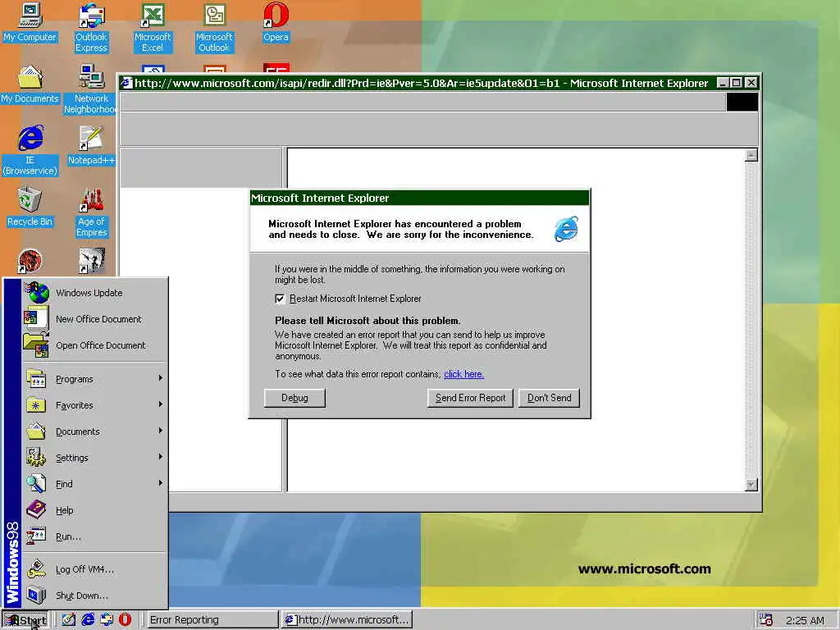Click scroll up arrow in IE window

coord(751,155)
